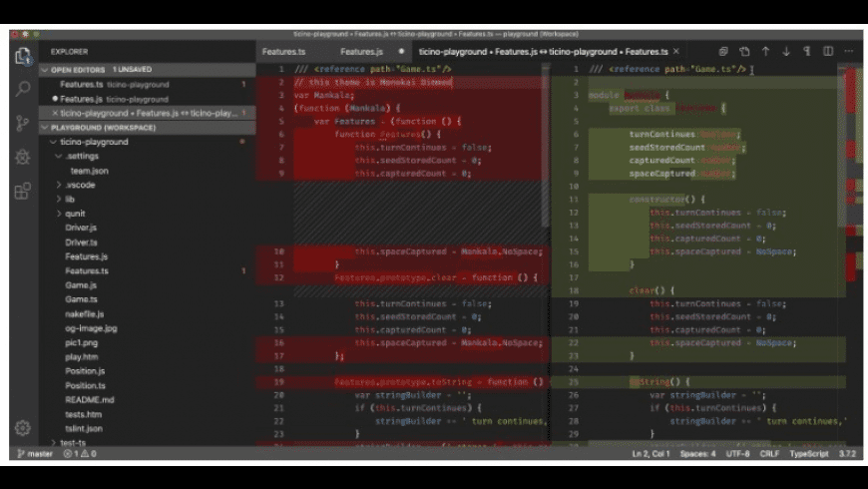Toggle whitespace rendering paragraph icon
868x489 pixels.
806,51
